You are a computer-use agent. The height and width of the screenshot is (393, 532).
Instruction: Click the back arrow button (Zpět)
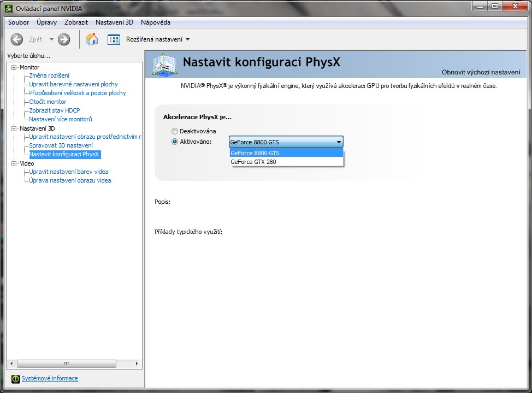coord(17,39)
